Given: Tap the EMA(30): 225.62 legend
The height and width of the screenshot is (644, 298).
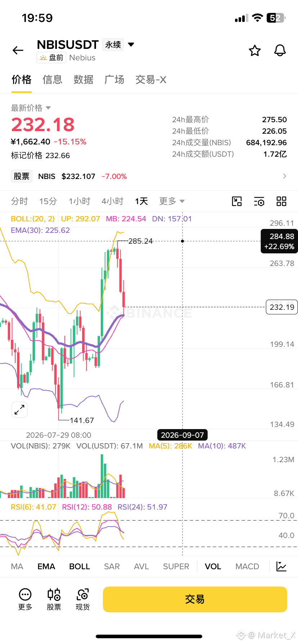Looking at the screenshot, I should point(40,230).
